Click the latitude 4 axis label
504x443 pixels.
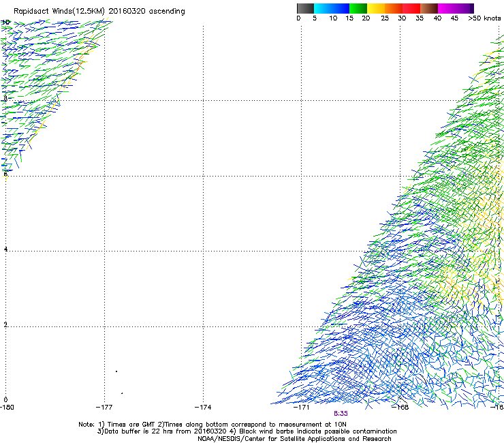(5, 249)
